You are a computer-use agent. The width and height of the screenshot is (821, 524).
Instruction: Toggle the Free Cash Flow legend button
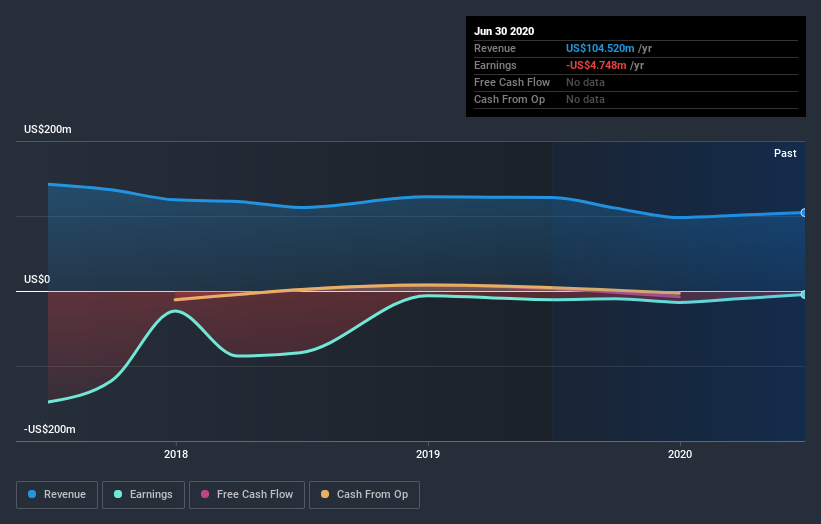[247, 495]
